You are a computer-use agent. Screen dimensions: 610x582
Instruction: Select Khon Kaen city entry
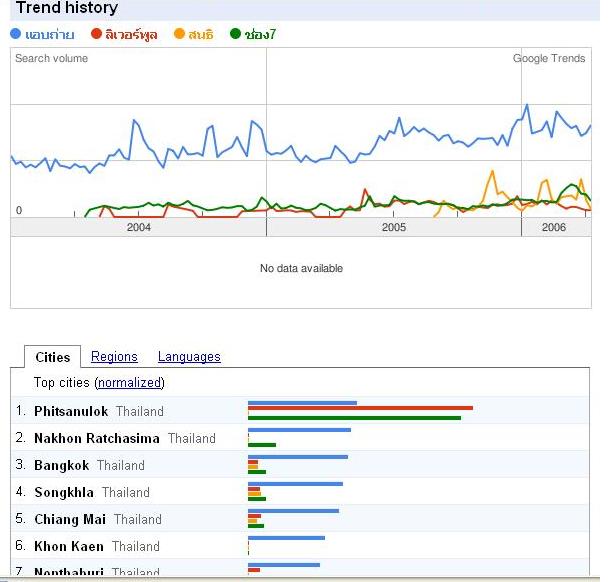click(x=69, y=546)
